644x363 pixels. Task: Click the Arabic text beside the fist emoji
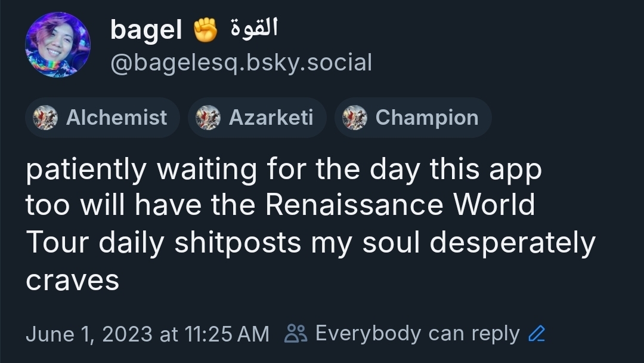(x=254, y=28)
